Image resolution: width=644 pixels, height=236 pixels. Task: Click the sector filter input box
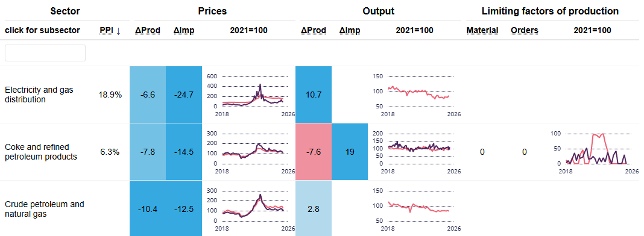(45, 53)
